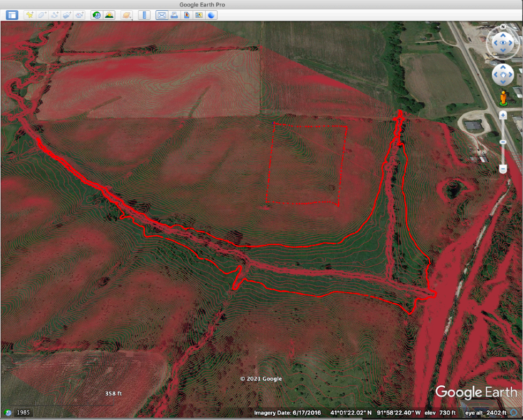Viewport: 523px width, 420px height.
Task: Click the orange Street View pegman
Action: tap(503, 99)
